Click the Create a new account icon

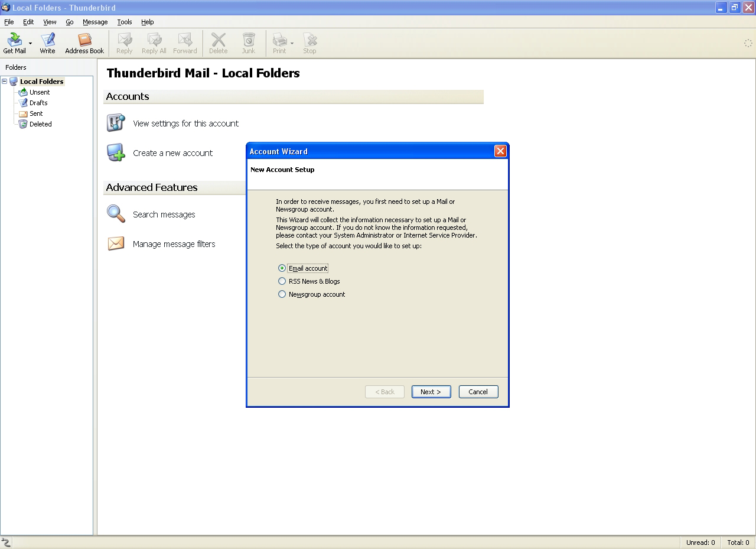tap(116, 152)
